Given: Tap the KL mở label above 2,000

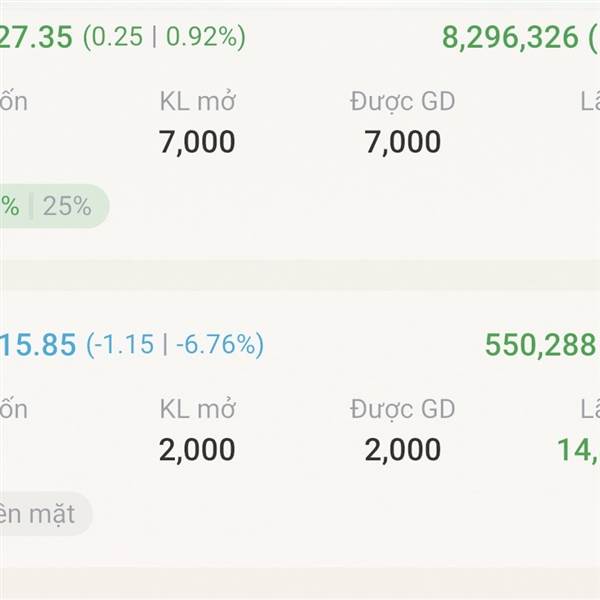Looking at the screenshot, I should [x=197, y=409].
